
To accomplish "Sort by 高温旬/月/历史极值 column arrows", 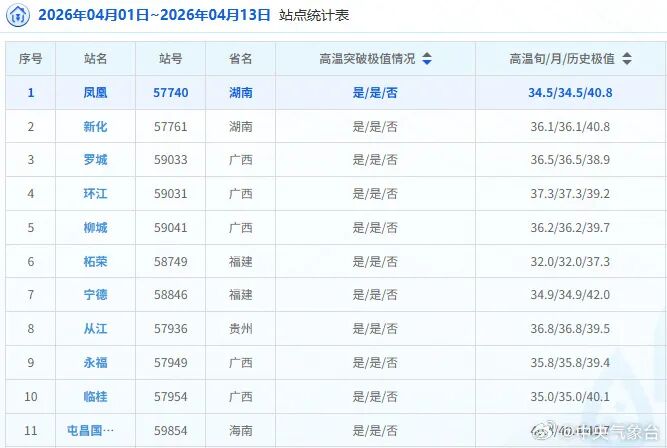I will (627, 60).
